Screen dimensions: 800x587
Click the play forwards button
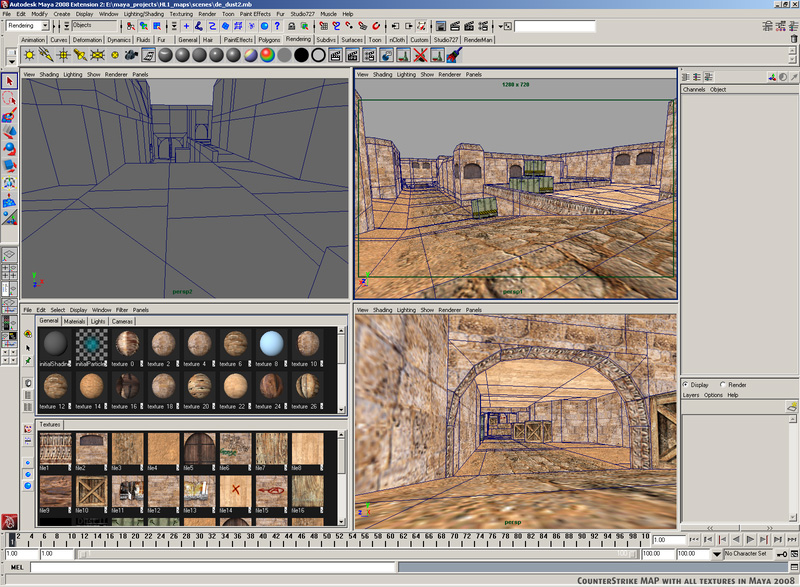(x=750, y=539)
